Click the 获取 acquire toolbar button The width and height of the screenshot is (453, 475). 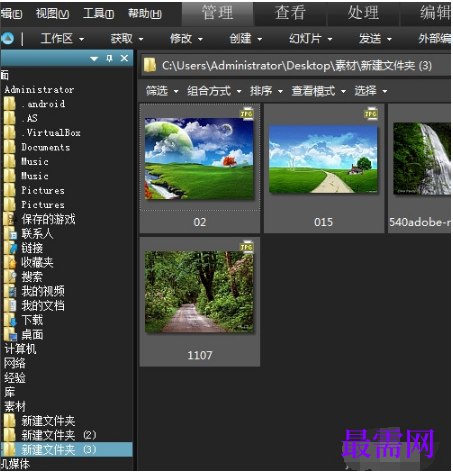tap(127, 39)
